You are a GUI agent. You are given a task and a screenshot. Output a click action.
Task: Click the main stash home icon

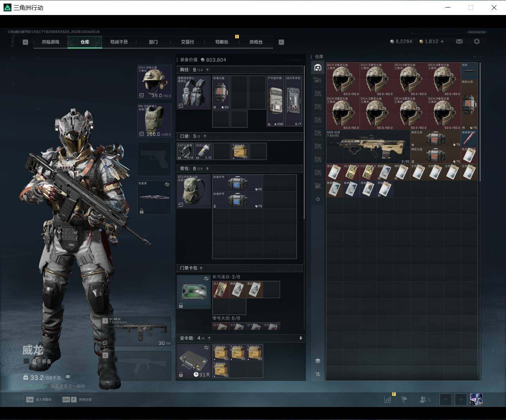[317, 68]
